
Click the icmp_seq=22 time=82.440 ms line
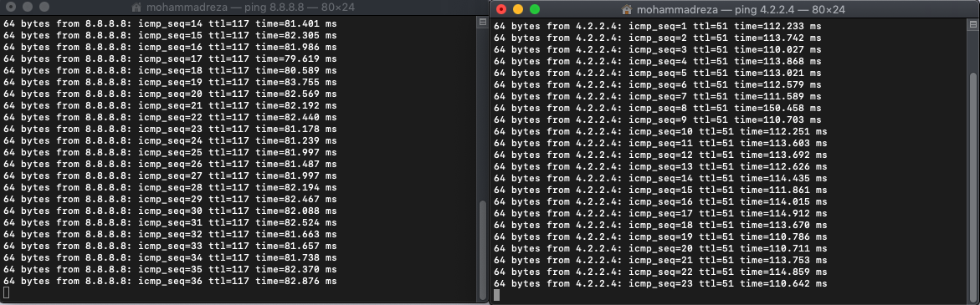tap(170, 117)
